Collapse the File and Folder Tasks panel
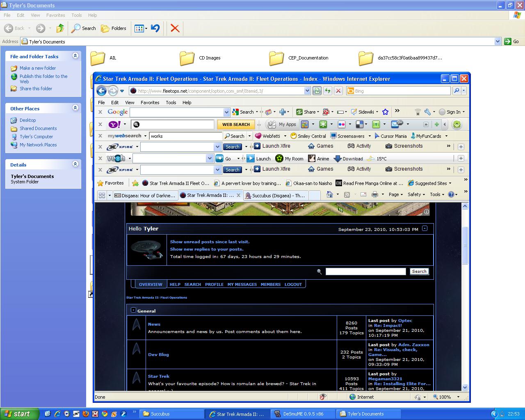Image resolution: width=525 pixels, height=420 pixels. click(75, 56)
